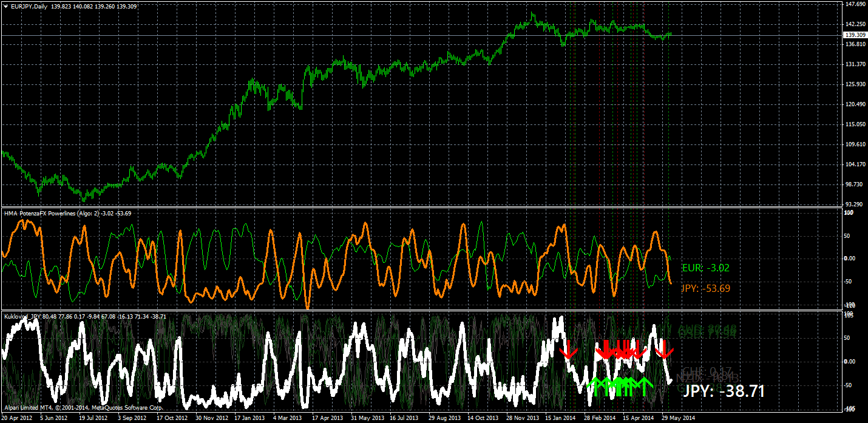
Task: Click the first red down arrow near January 2014
Action: [x=569, y=350]
